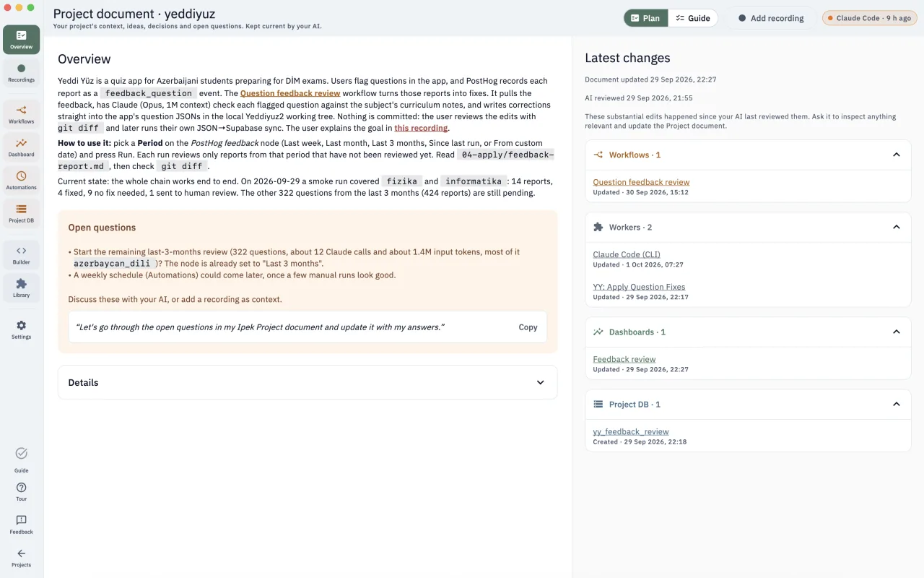The height and width of the screenshot is (578, 924).
Task: Open the 'this recording' link
Action: [421, 128]
